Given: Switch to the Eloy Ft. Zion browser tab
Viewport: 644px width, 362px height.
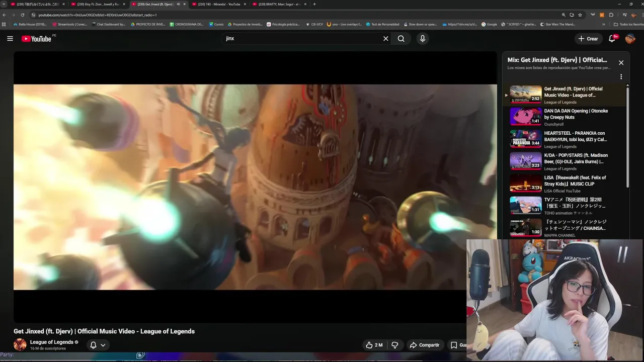Looking at the screenshot, I should tap(98, 4).
